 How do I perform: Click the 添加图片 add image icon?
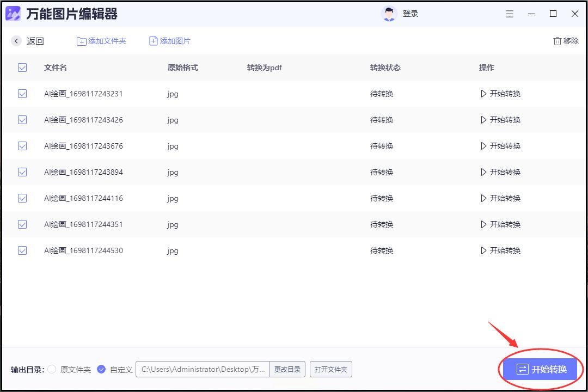click(x=154, y=41)
